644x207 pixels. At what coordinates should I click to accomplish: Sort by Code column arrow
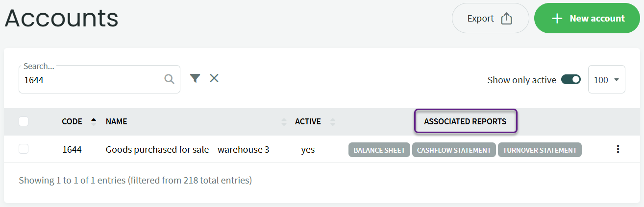point(94,121)
